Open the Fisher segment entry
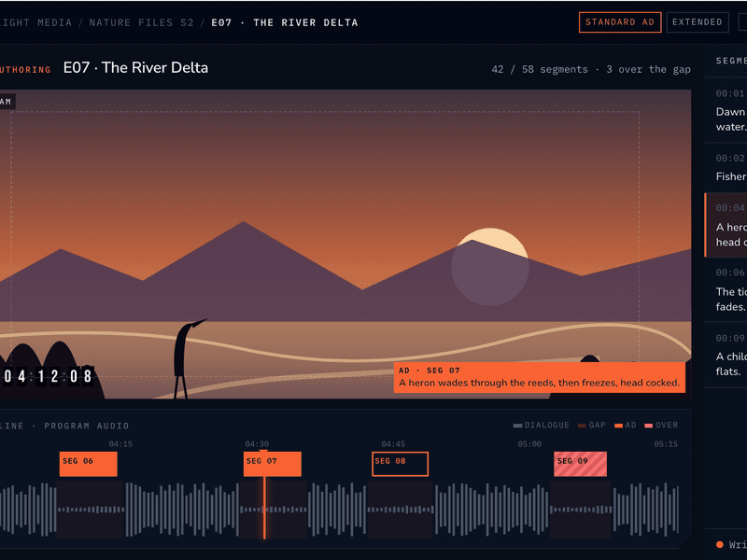The height and width of the screenshot is (560, 747). click(x=726, y=168)
